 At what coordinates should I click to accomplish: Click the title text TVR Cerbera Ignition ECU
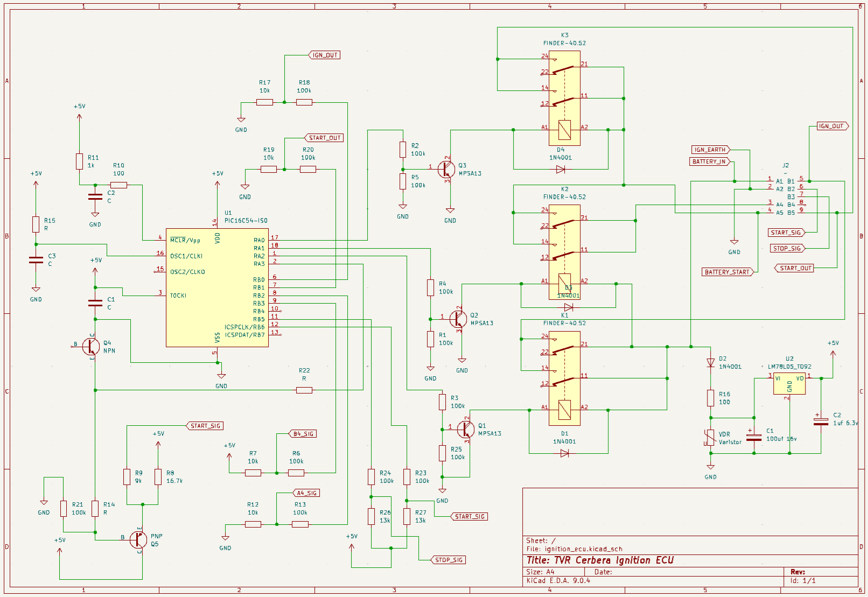pyautogui.click(x=600, y=560)
